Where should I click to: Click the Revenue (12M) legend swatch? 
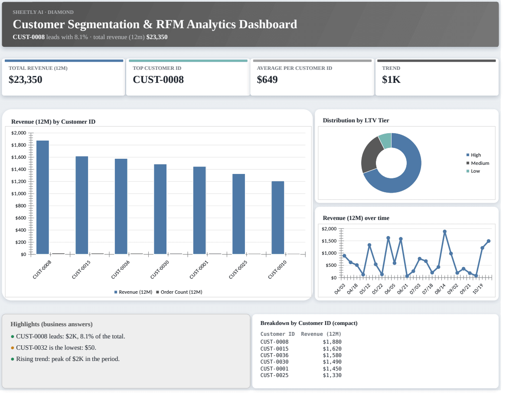tap(116, 292)
